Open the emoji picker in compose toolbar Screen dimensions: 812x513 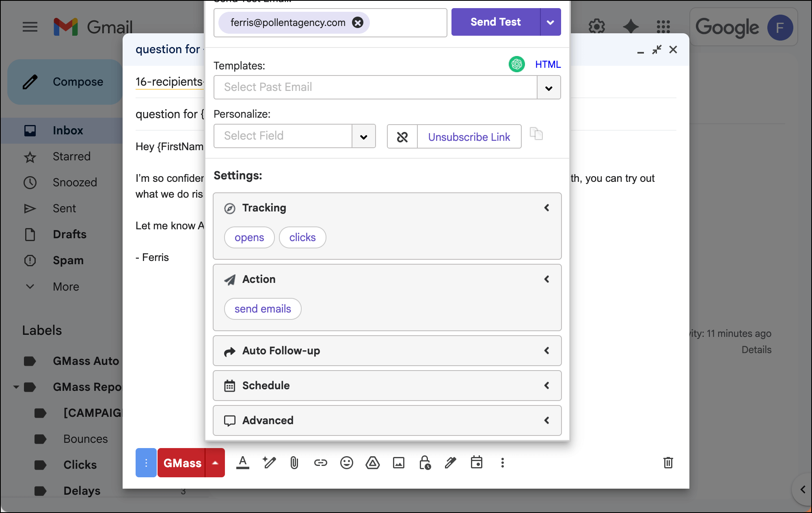coord(346,463)
